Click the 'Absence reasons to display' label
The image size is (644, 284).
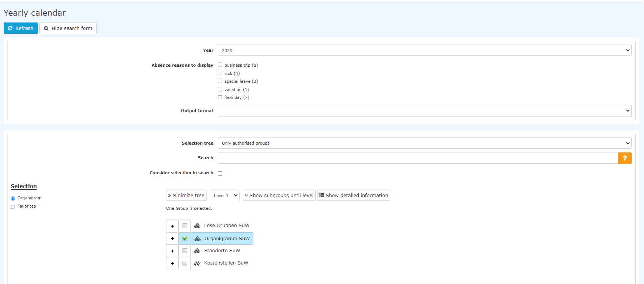tap(182, 65)
